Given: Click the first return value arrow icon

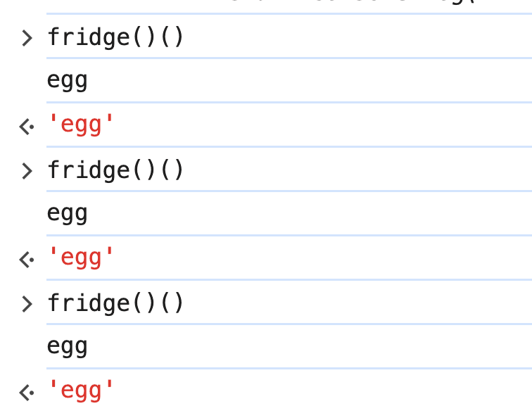Looking at the screenshot, I should click(27, 127).
